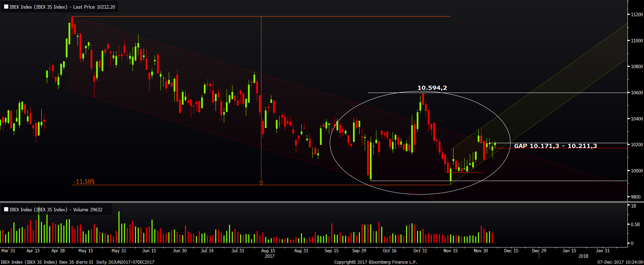
Task: Click the Jan 15 date label
Action: tap(569, 251)
